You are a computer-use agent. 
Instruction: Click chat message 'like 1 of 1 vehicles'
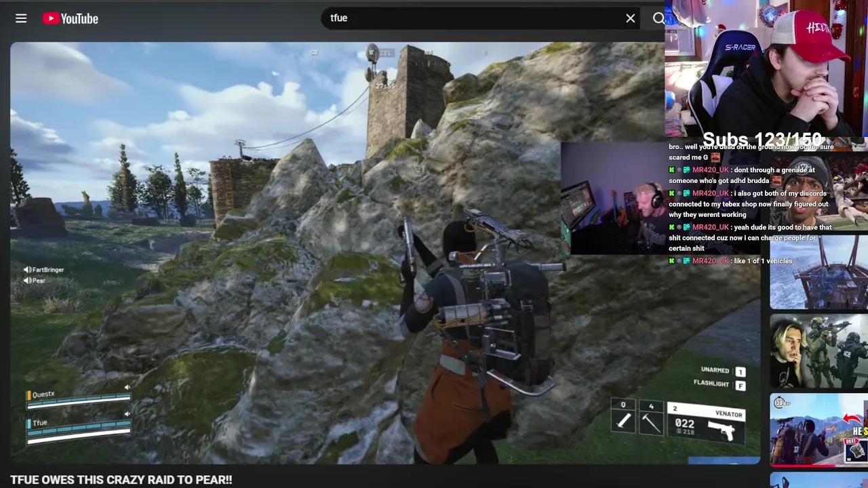click(x=763, y=261)
